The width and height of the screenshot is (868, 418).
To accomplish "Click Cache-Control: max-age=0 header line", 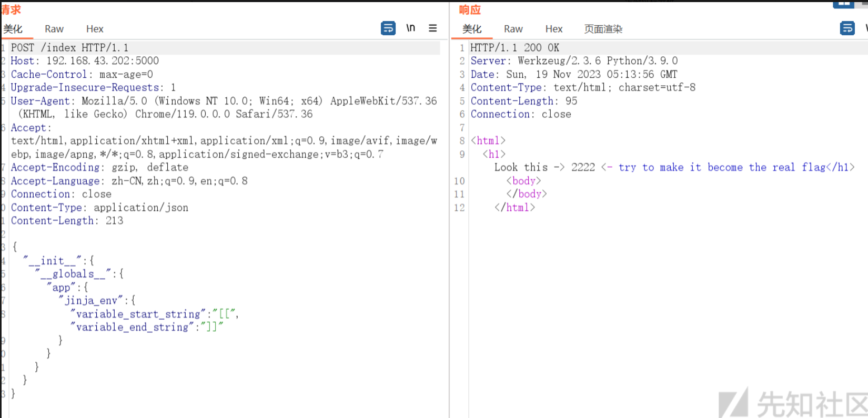I will coord(82,75).
